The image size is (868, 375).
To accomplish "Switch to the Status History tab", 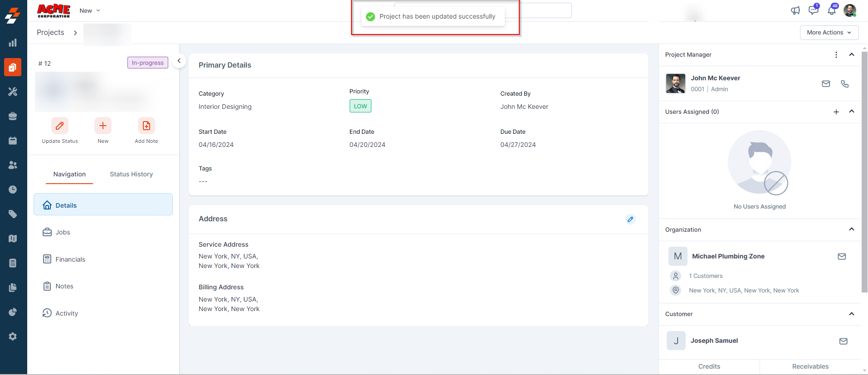I will [131, 174].
